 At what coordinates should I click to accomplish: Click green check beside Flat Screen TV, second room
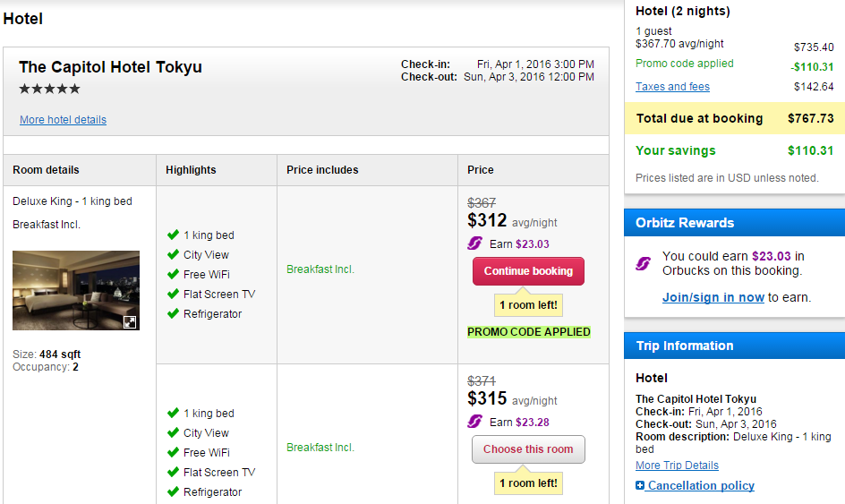pyautogui.click(x=173, y=472)
